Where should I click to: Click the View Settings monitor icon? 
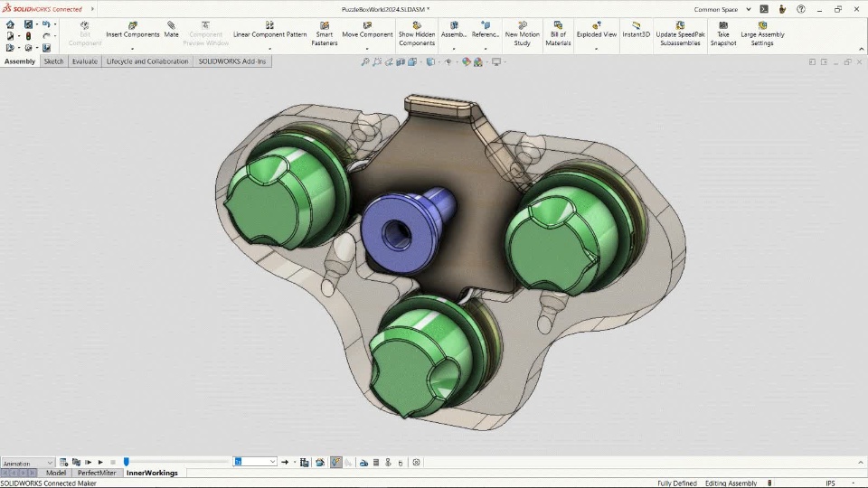pos(496,62)
